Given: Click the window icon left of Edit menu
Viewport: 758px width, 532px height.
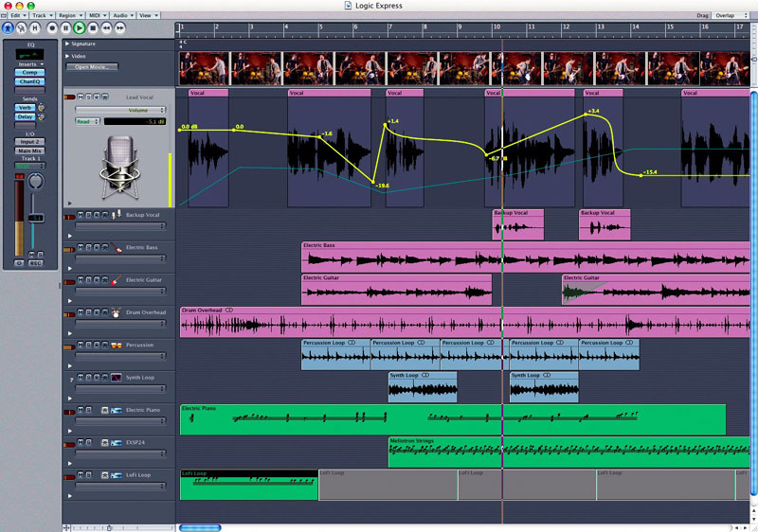Looking at the screenshot, I should [4, 15].
